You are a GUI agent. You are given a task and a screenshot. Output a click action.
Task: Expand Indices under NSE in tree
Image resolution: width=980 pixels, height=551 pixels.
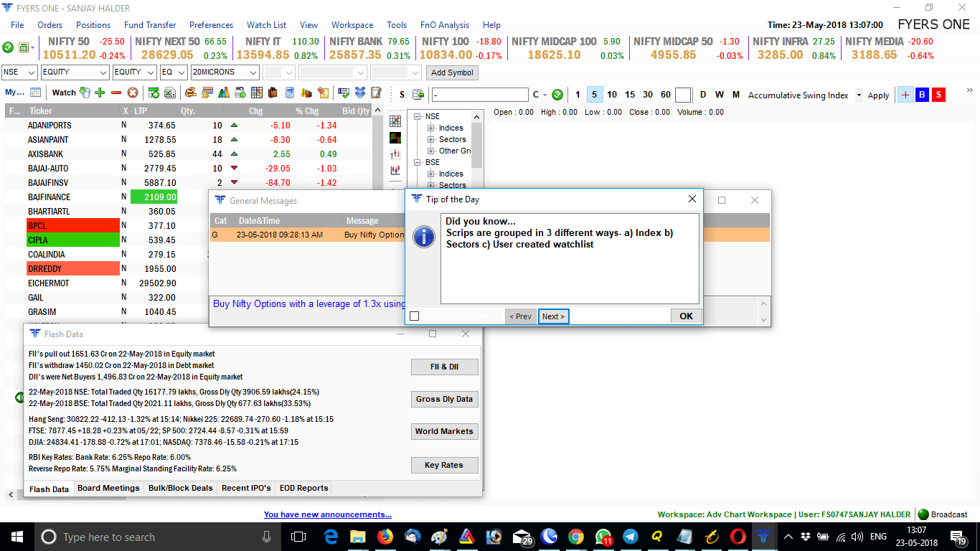click(431, 128)
